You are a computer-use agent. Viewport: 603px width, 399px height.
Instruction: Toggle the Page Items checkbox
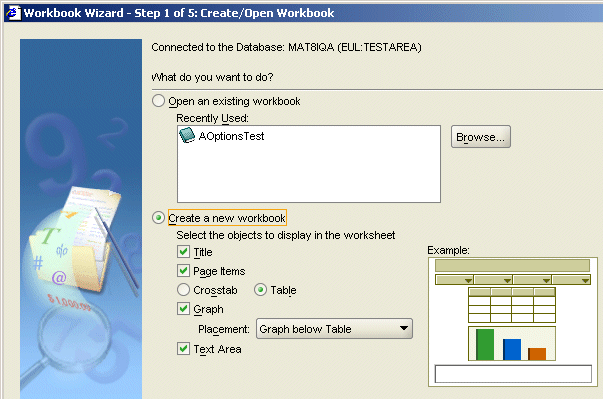pos(183,271)
